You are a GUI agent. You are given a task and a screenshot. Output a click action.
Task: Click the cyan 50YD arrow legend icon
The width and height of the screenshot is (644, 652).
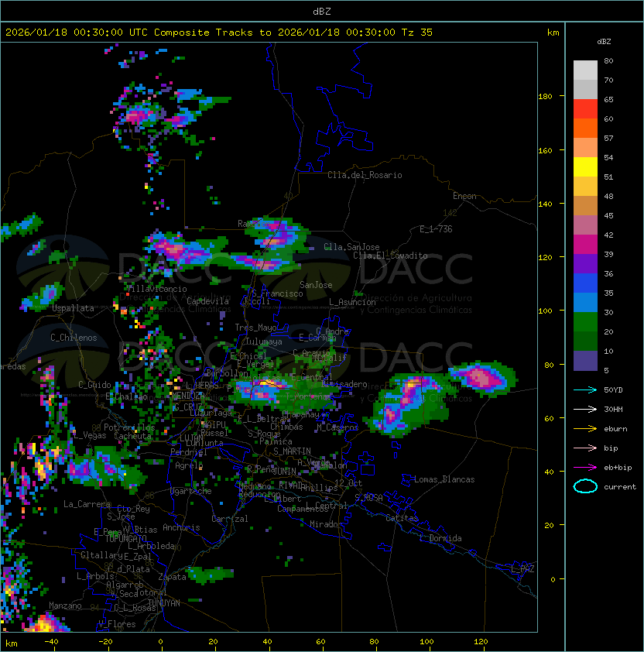585,390
